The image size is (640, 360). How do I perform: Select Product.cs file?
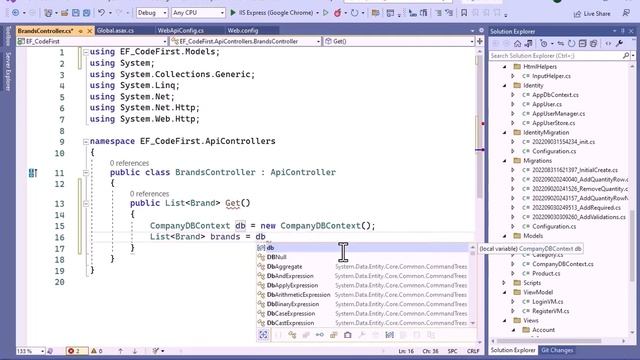(x=546, y=273)
